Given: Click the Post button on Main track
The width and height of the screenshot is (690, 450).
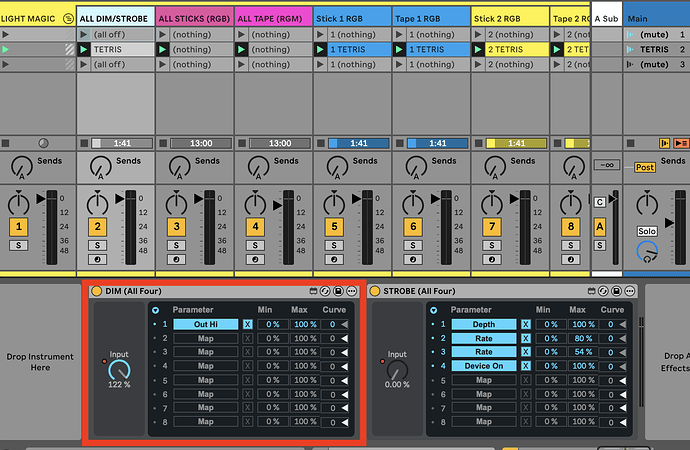Looking at the screenshot, I should pos(645,167).
